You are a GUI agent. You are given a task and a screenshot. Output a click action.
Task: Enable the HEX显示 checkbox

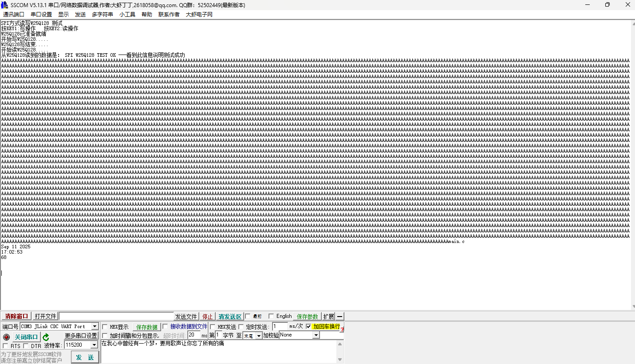click(105, 327)
